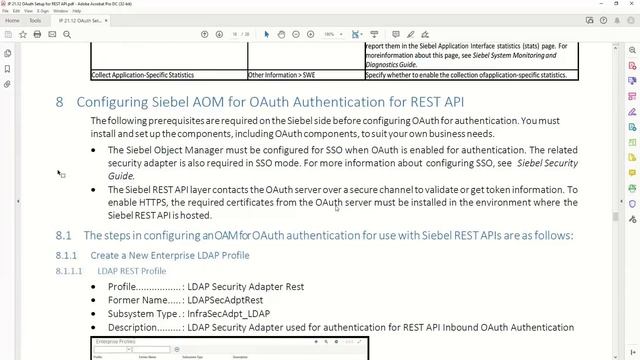This screenshot has height=360, width=640.
Task: Click the scrollbar down arrow
Action: pyautogui.click(x=616, y=357)
